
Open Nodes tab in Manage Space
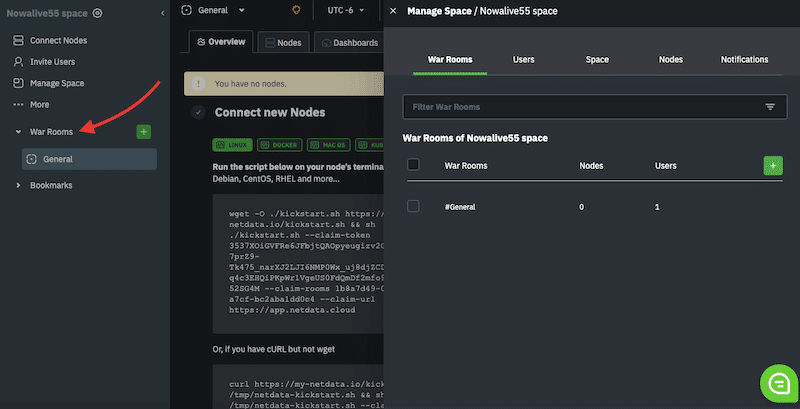[x=670, y=60]
